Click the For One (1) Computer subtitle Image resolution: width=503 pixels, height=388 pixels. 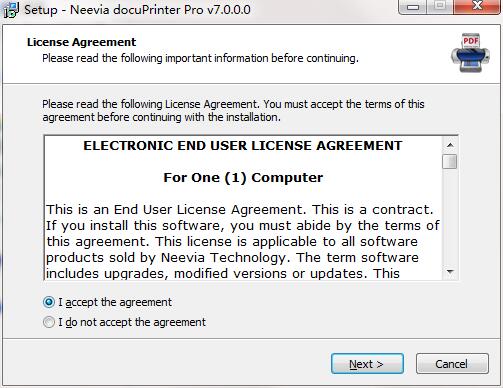[x=243, y=178]
